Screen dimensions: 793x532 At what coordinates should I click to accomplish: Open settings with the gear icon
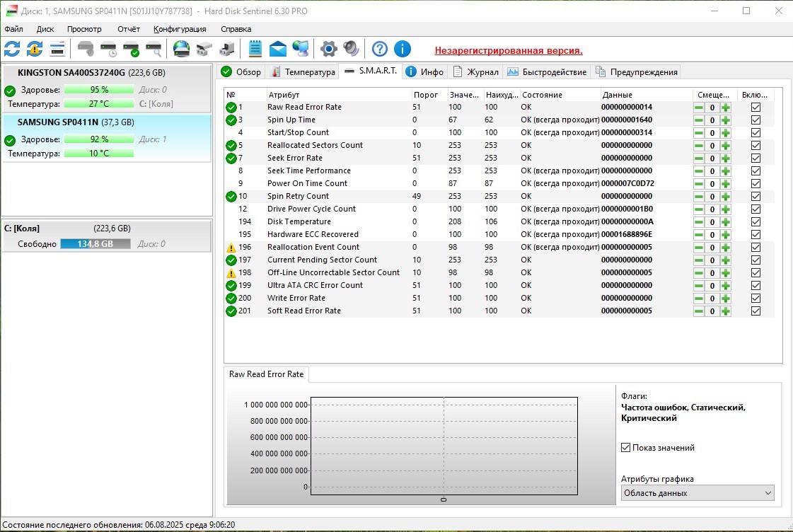[328, 49]
